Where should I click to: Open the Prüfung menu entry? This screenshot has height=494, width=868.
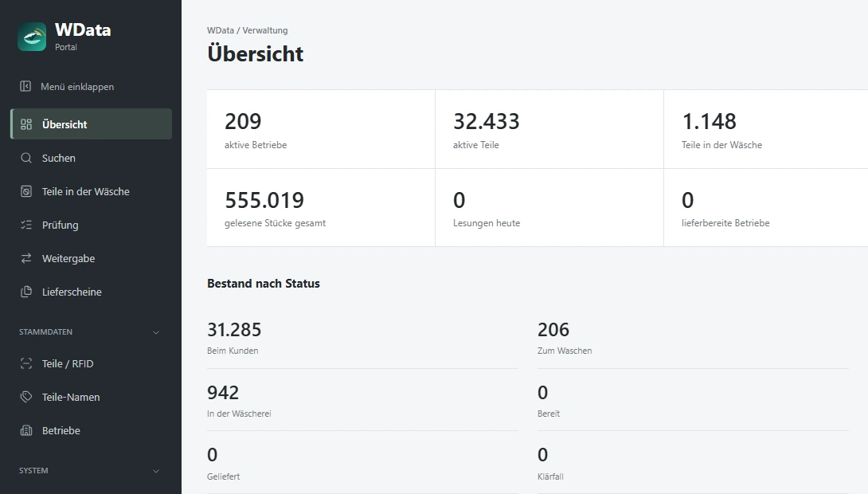pos(92,225)
